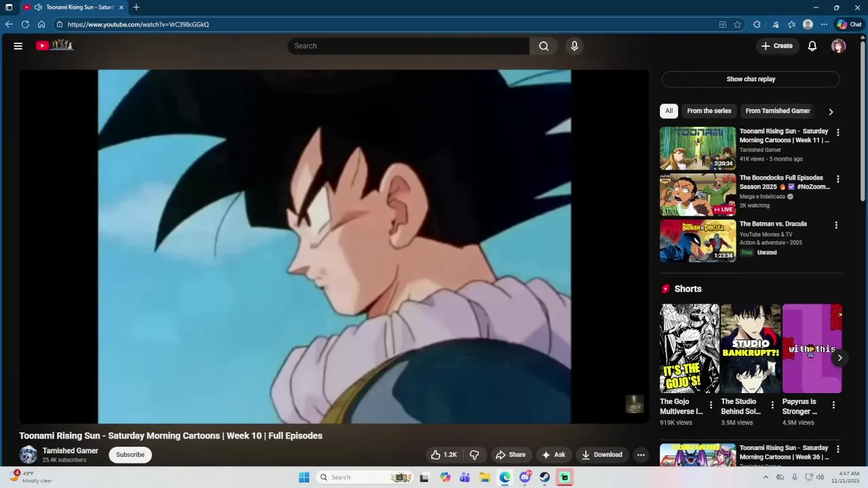This screenshot has height=488, width=868.
Task: Open a new browser tab
Action: (136, 7)
